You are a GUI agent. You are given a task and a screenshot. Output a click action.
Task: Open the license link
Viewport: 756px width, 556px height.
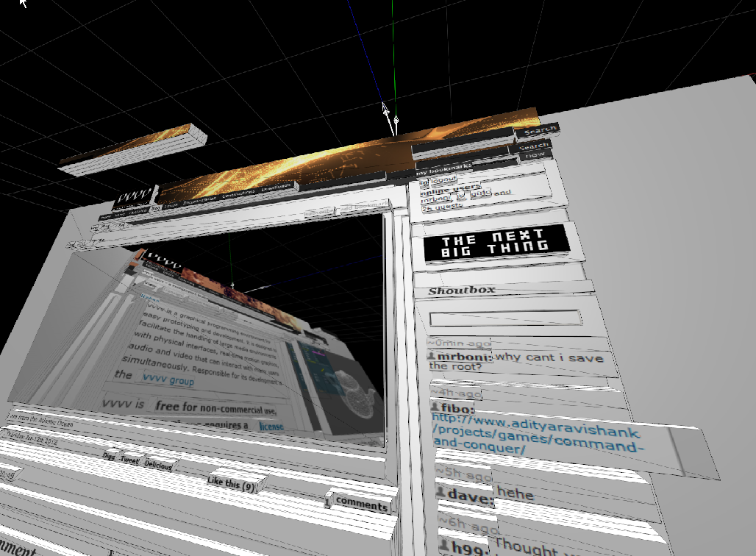[x=270, y=427]
